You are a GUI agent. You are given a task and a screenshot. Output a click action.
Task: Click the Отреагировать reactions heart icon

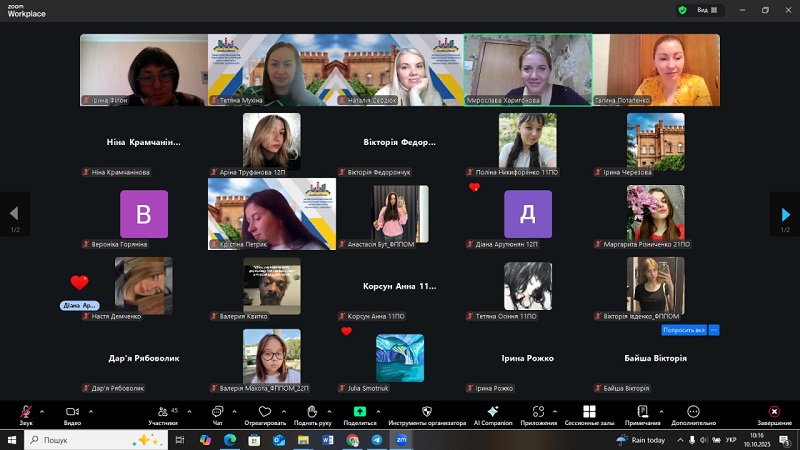(x=265, y=413)
